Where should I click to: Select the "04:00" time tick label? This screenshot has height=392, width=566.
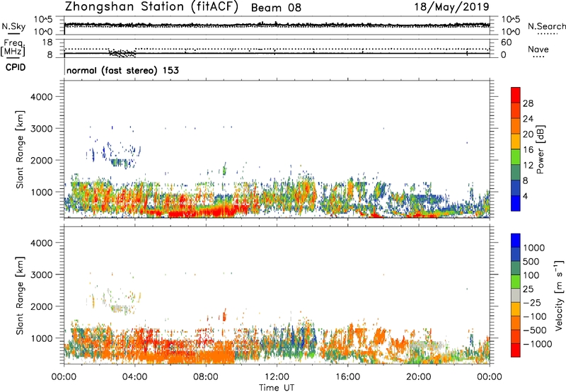point(134,377)
